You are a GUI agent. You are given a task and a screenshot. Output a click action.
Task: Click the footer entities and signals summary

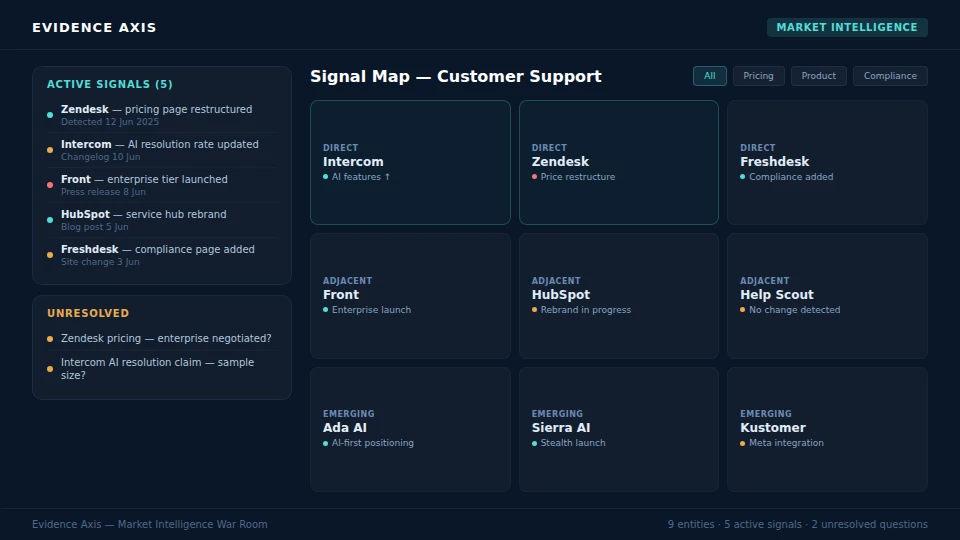point(797,524)
